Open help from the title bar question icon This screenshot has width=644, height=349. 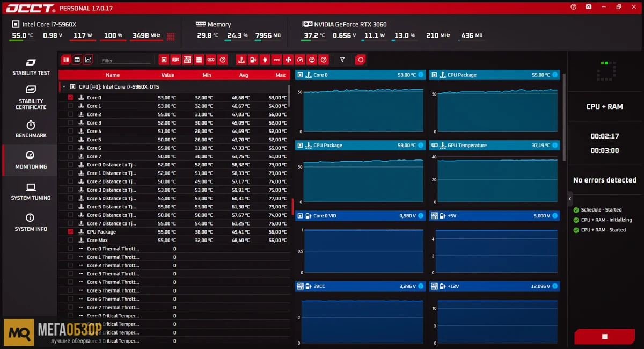[574, 7]
